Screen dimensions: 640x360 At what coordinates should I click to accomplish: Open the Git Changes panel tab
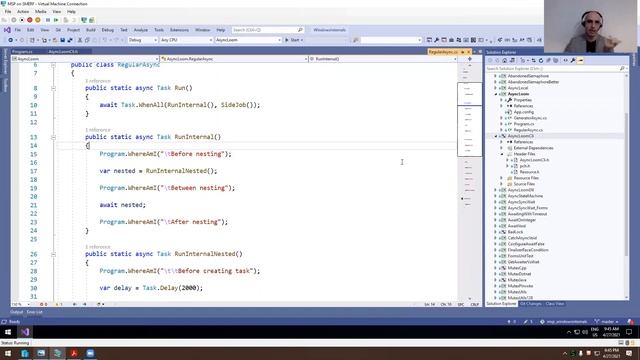(x=531, y=304)
